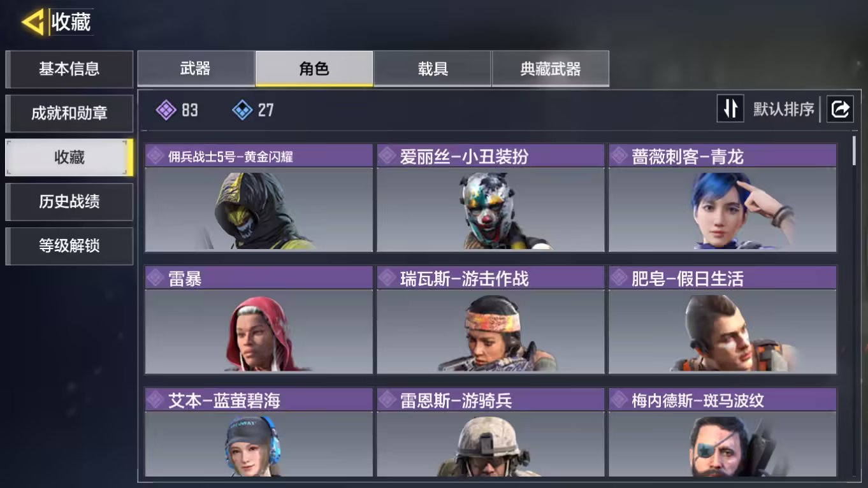Viewport: 868px width, 488px height.
Task: Select the 肥皂-假日生活 character portrait
Action: [x=723, y=332]
